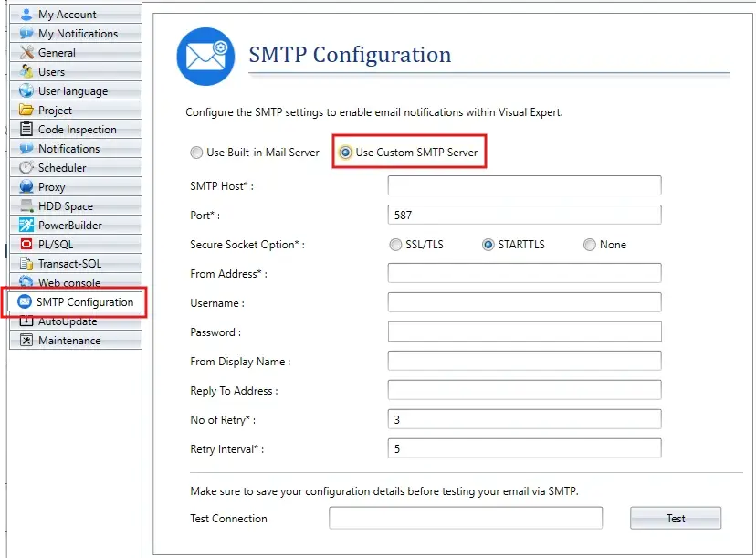Choose STARTTLS secure socket option
This screenshot has height=558, width=756.
[x=513, y=245]
